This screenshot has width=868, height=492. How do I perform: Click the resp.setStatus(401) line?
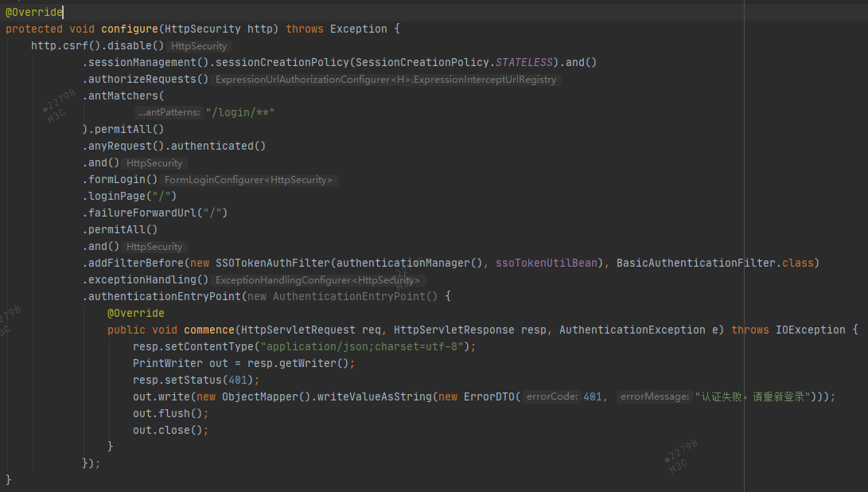[x=196, y=380]
